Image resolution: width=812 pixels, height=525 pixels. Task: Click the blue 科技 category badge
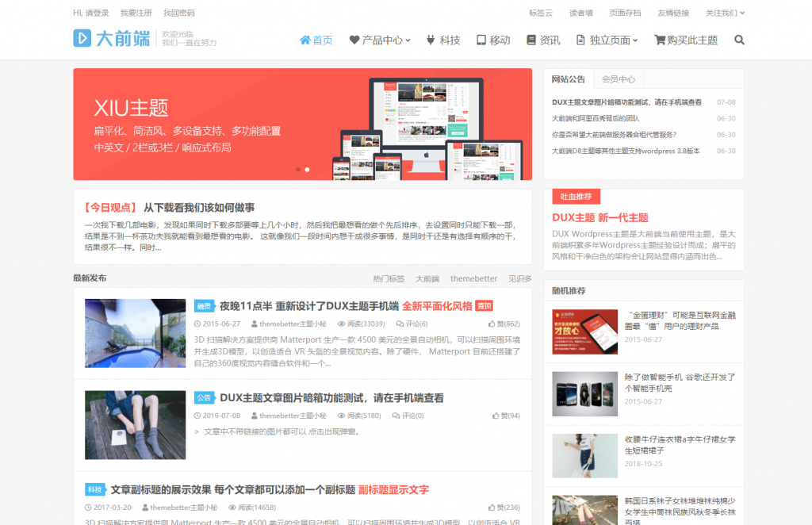click(x=95, y=489)
